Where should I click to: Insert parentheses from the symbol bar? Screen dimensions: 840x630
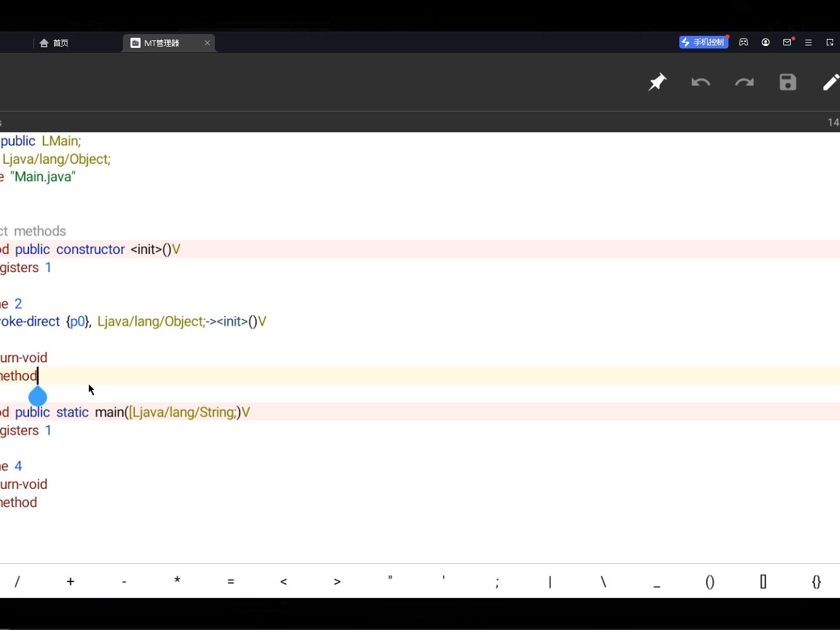710,581
